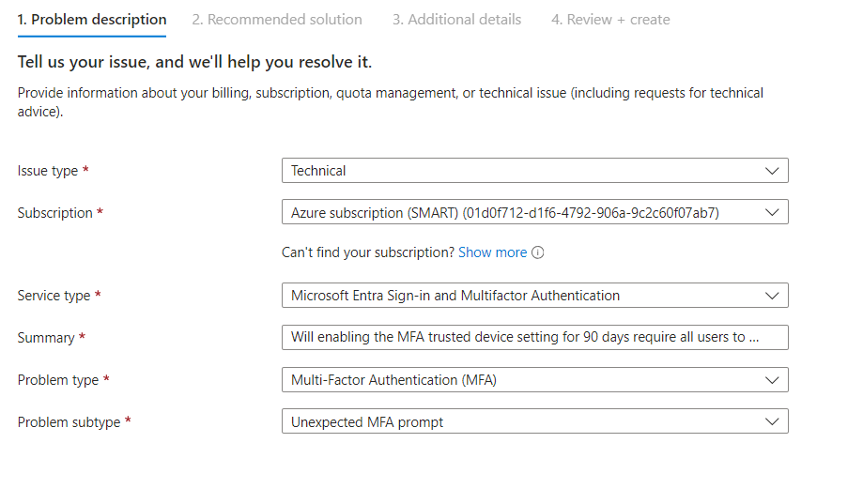The height and width of the screenshot is (504, 863).
Task: Open the Service type dropdown
Action: [x=535, y=296]
